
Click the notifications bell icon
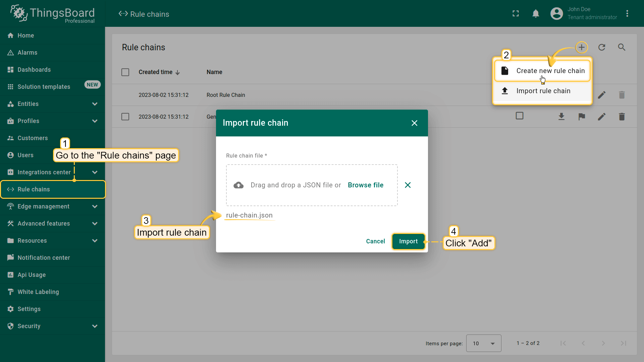click(536, 14)
